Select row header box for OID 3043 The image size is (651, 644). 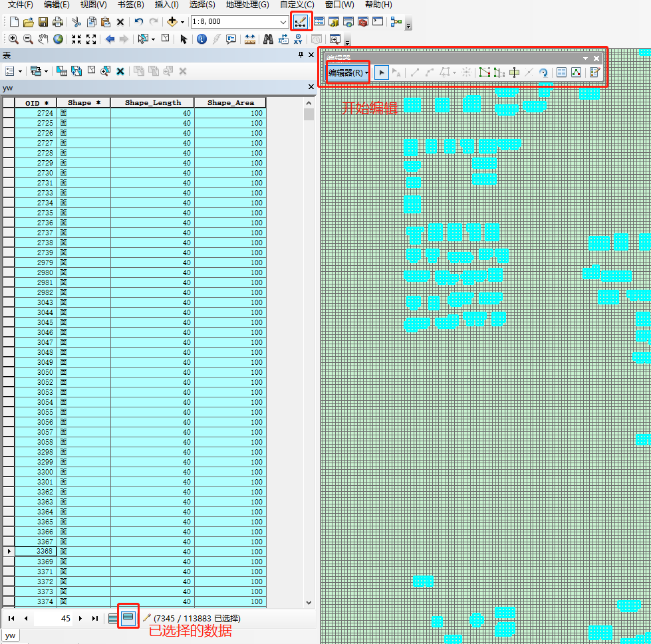[9, 302]
